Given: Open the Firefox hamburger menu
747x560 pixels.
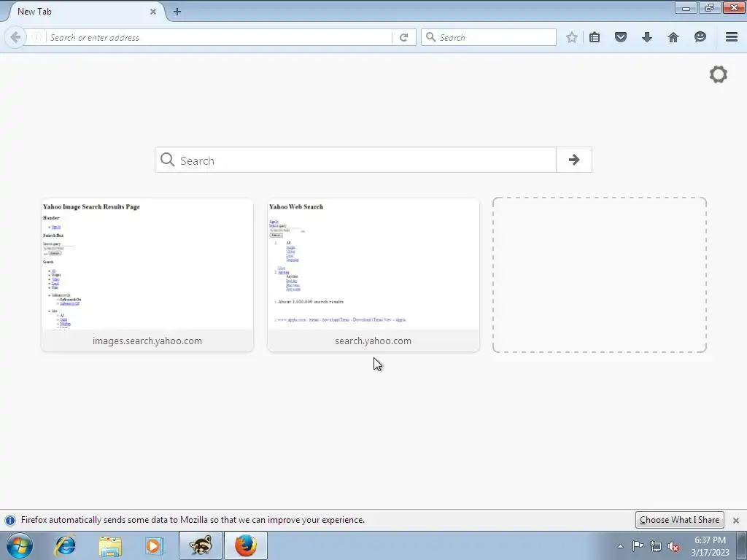Looking at the screenshot, I should point(732,36).
